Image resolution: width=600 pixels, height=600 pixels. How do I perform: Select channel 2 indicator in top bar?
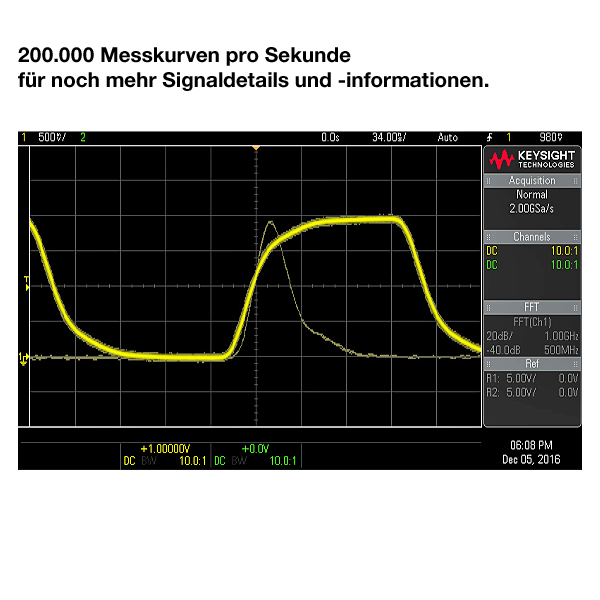[83, 137]
